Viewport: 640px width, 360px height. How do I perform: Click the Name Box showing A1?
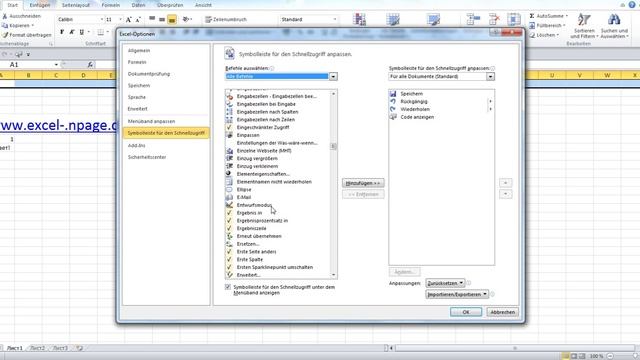[27, 64]
